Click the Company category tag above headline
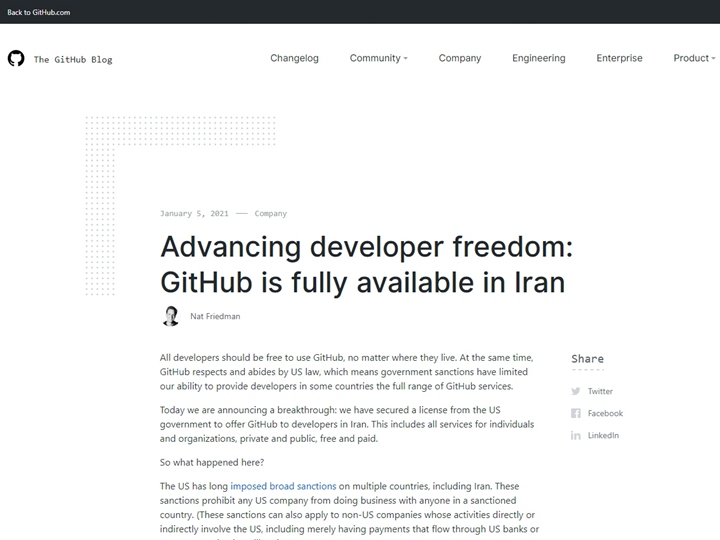 270,214
